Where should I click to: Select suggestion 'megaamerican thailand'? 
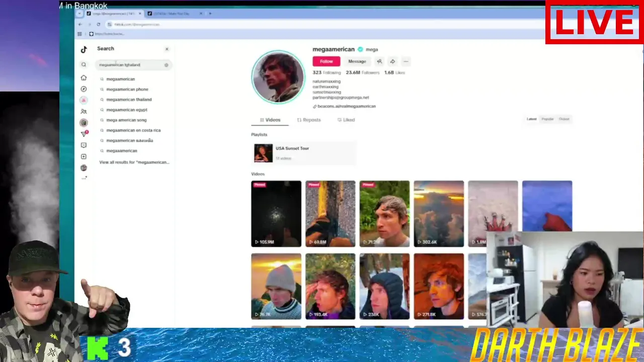(x=129, y=100)
